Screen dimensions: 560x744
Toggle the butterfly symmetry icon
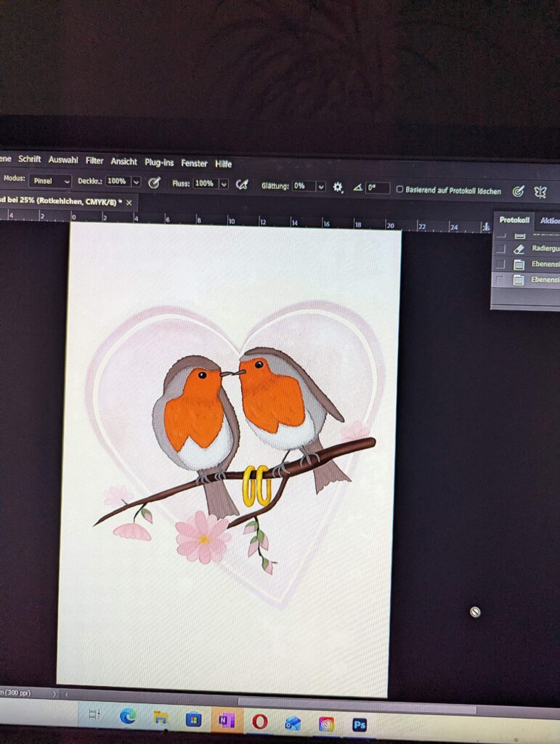click(x=540, y=192)
